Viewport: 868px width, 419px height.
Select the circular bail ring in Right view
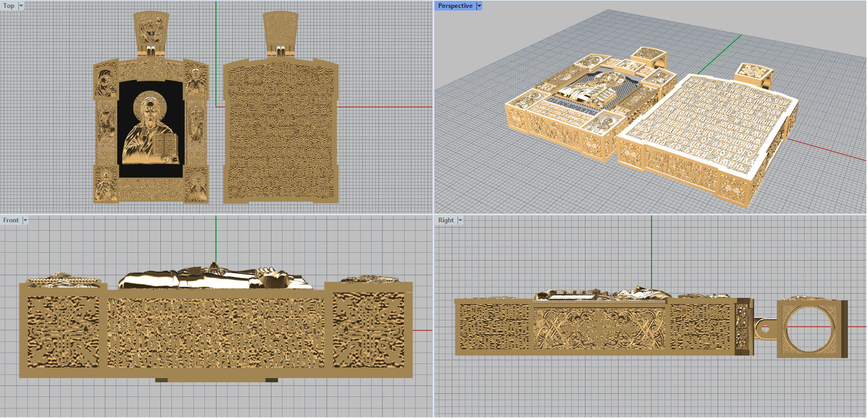(x=810, y=329)
